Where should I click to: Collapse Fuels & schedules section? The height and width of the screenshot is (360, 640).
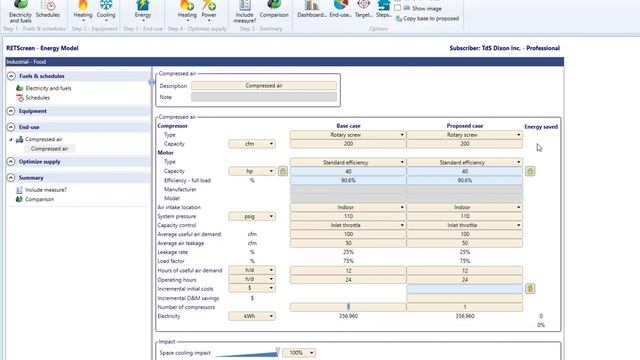(11, 76)
